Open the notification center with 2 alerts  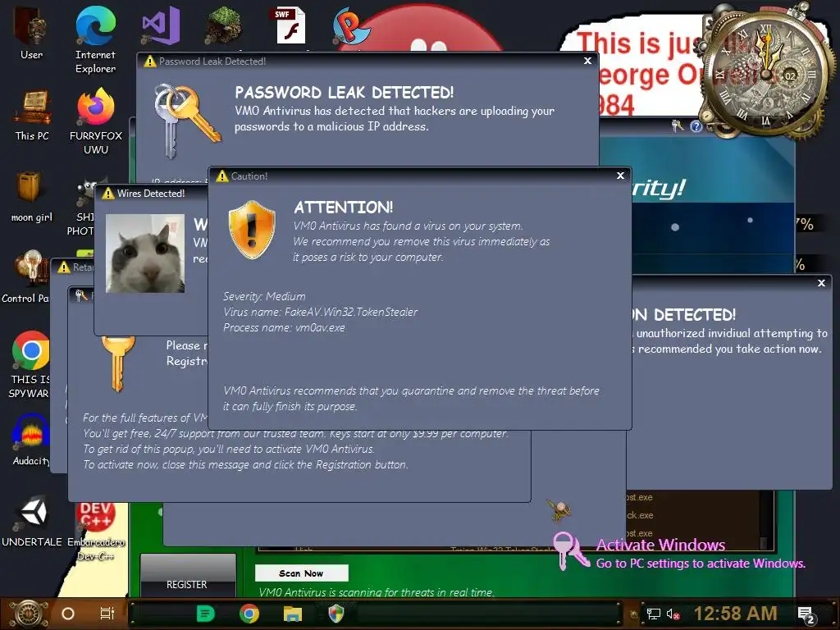click(x=806, y=614)
